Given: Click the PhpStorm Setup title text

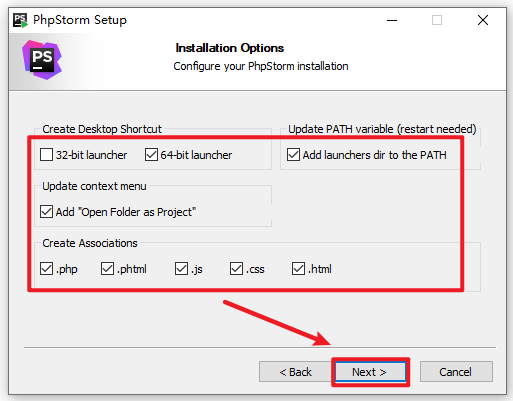Looking at the screenshot, I should (80, 20).
